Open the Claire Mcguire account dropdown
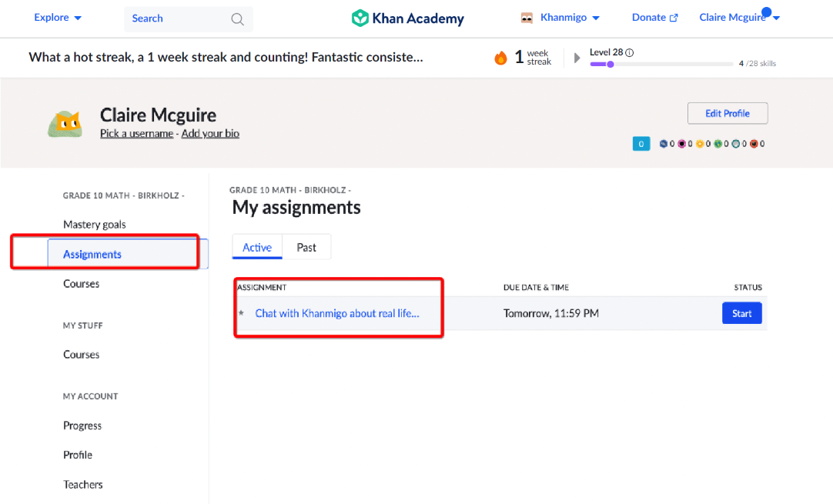Screen dimensions: 833x504 pyautogui.click(x=739, y=18)
